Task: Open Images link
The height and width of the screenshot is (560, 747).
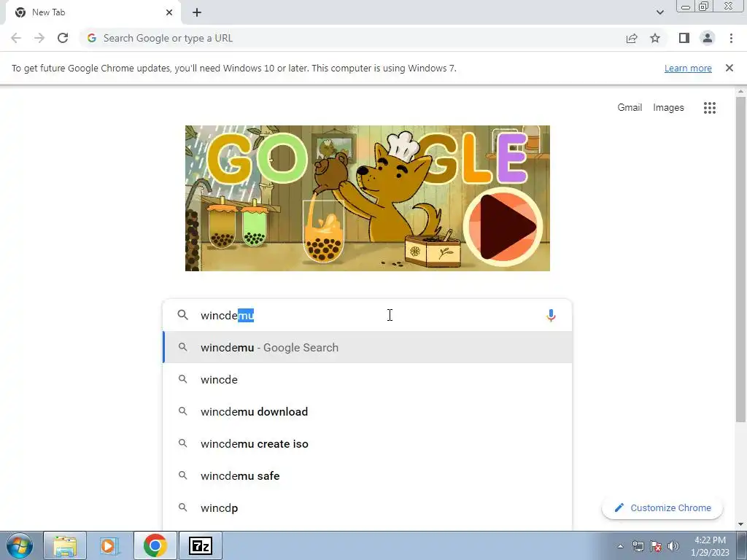Action: click(x=668, y=108)
